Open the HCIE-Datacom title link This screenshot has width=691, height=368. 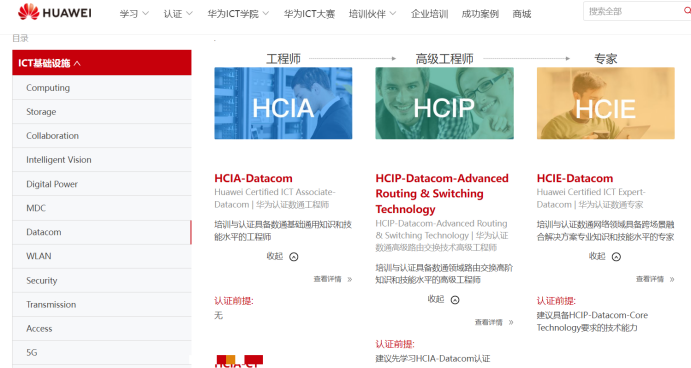pyautogui.click(x=575, y=178)
